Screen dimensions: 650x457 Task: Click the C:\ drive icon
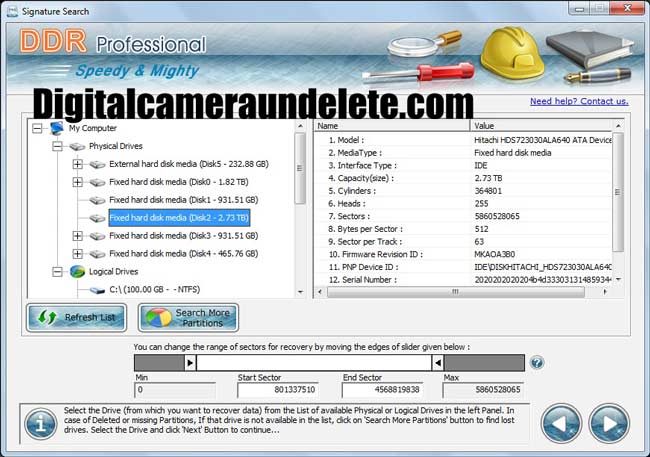pyautogui.click(x=97, y=290)
